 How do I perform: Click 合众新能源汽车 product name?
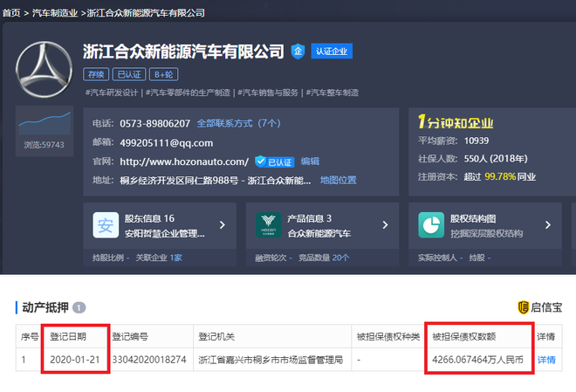(319, 233)
